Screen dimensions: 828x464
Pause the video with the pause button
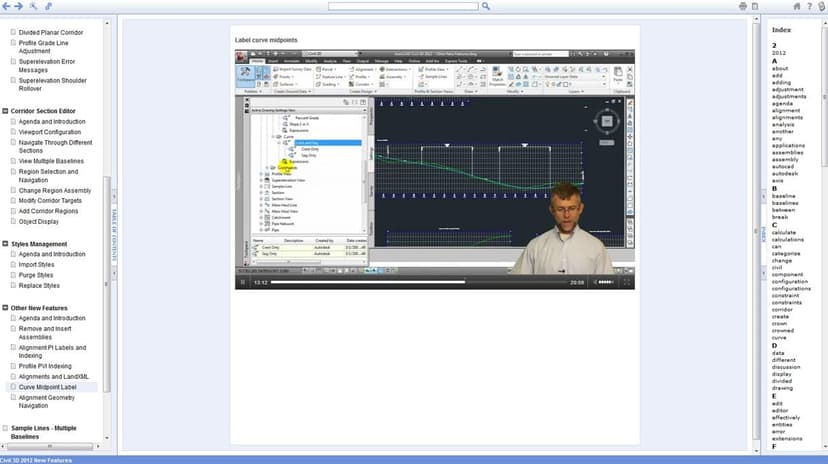243,282
